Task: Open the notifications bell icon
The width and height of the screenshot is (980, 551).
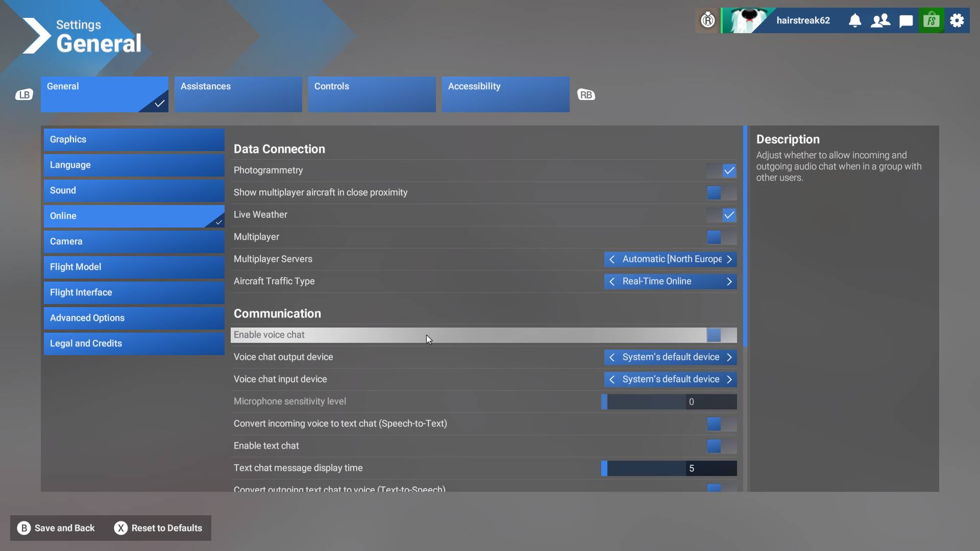Action: tap(855, 20)
